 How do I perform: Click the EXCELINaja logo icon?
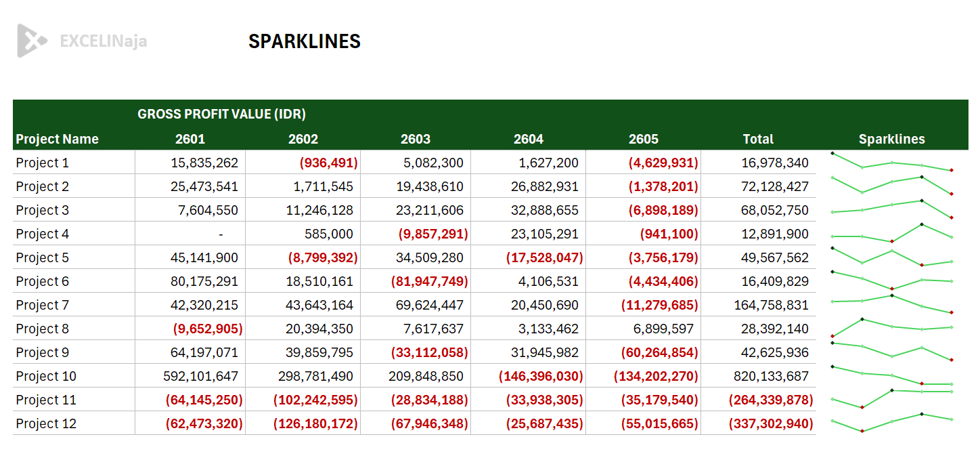(x=32, y=41)
